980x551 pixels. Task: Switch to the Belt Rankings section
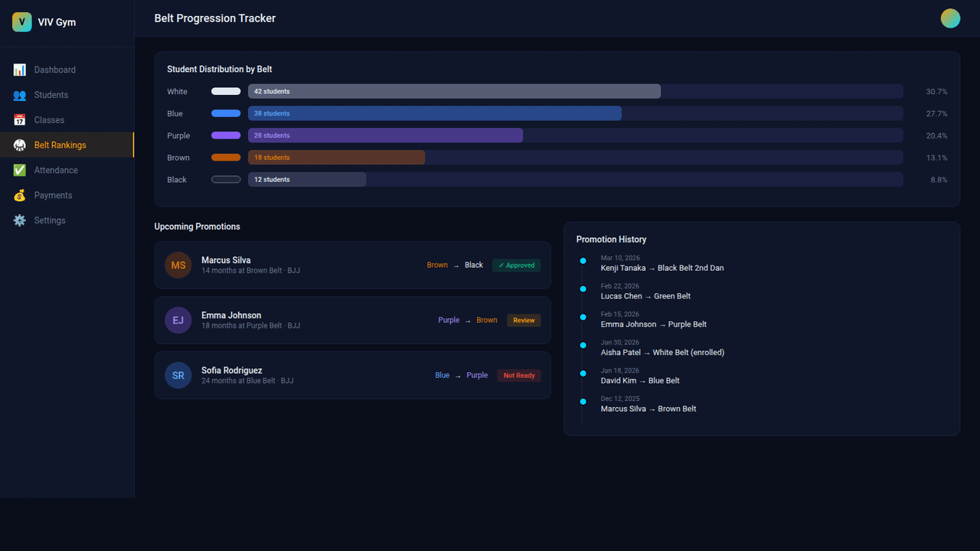pos(60,145)
